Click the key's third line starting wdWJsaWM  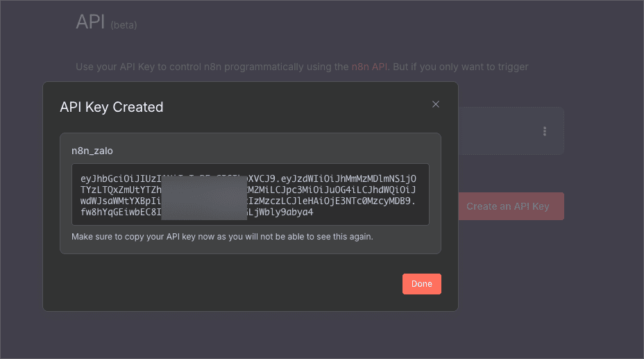click(x=118, y=201)
